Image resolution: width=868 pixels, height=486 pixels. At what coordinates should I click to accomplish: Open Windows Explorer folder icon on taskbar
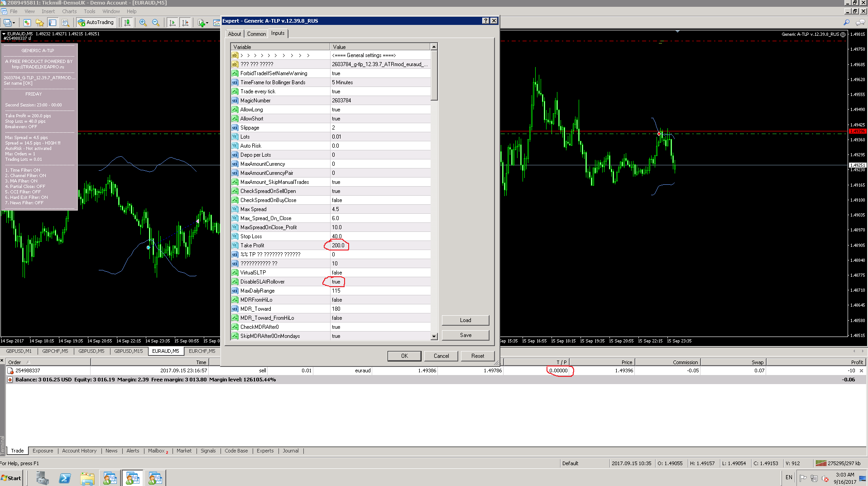click(87, 478)
